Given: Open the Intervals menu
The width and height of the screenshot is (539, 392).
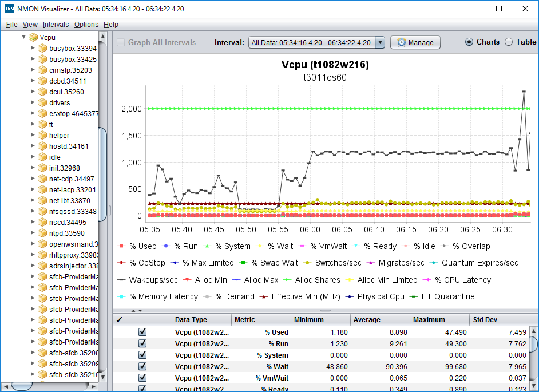Looking at the screenshot, I should pos(56,25).
